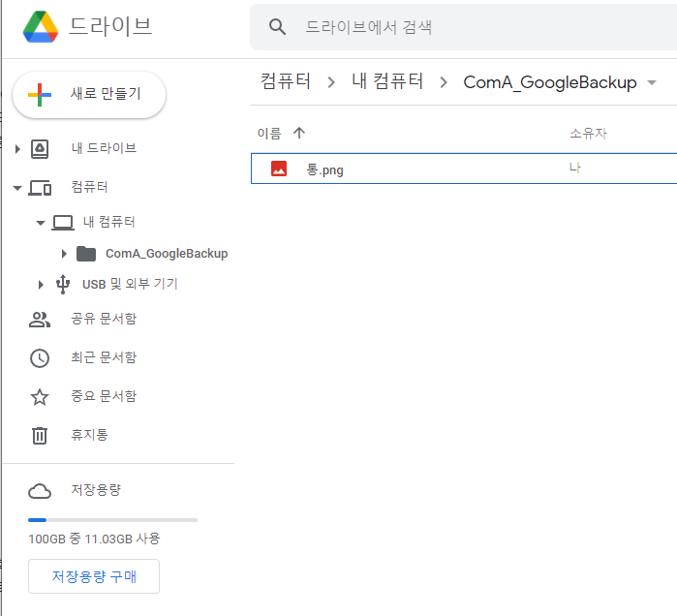
Task: Click the 새로 만들기 button
Action: click(89, 95)
